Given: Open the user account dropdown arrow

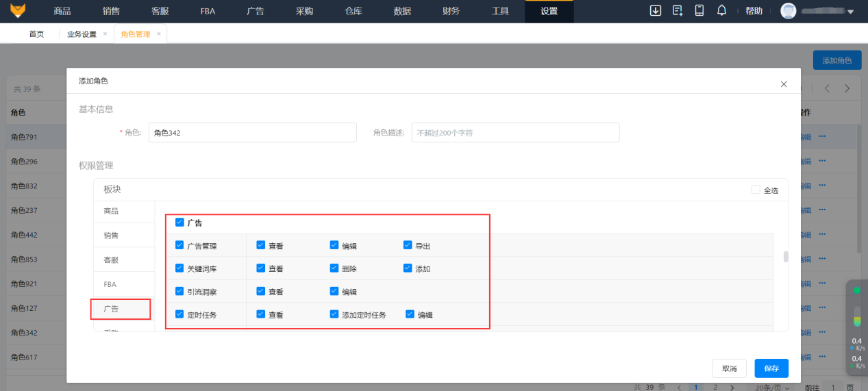Looking at the screenshot, I should [x=850, y=12].
